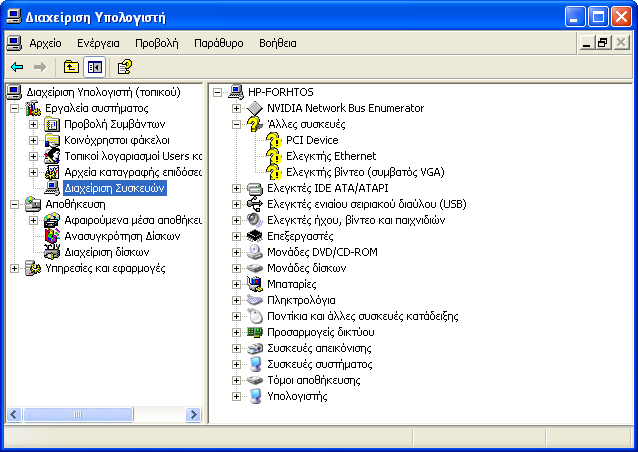
Task: Expand Τοπικοί λογαριασμοί Users node
Action: click(33, 156)
